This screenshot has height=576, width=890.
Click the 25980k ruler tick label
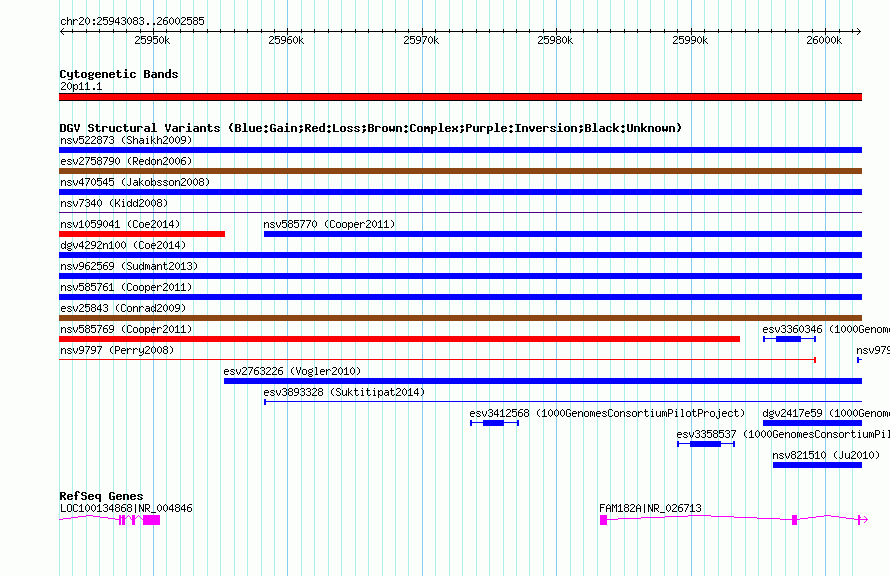click(x=555, y=40)
